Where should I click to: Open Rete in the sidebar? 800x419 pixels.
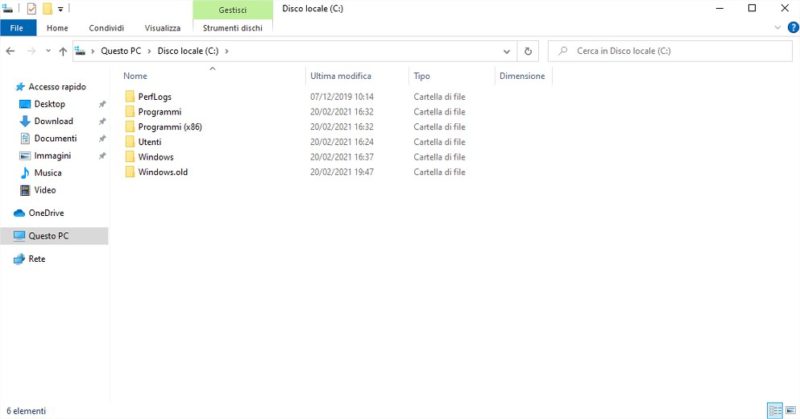coord(36,259)
